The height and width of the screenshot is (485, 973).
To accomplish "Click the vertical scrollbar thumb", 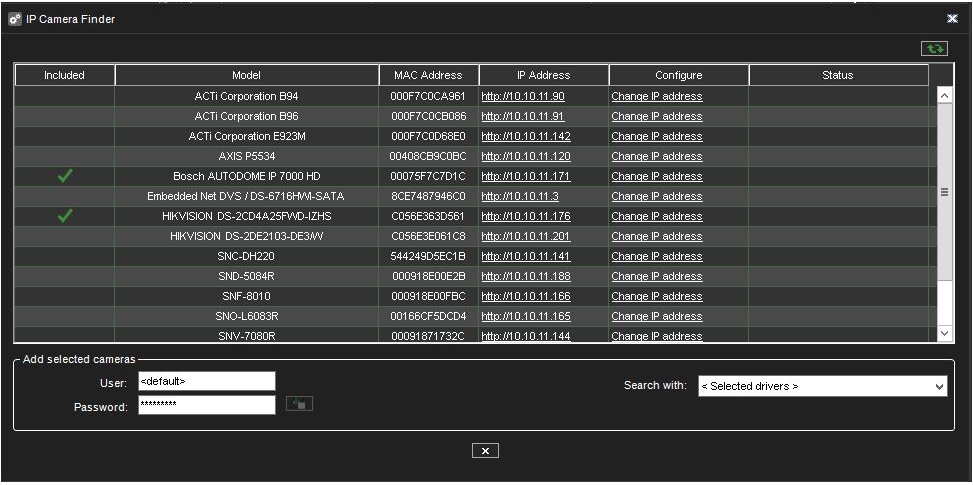I will click(944, 192).
